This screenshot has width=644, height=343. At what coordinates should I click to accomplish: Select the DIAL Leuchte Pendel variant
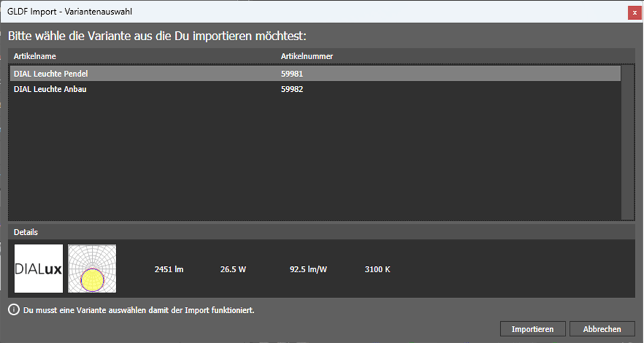click(51, 73)
